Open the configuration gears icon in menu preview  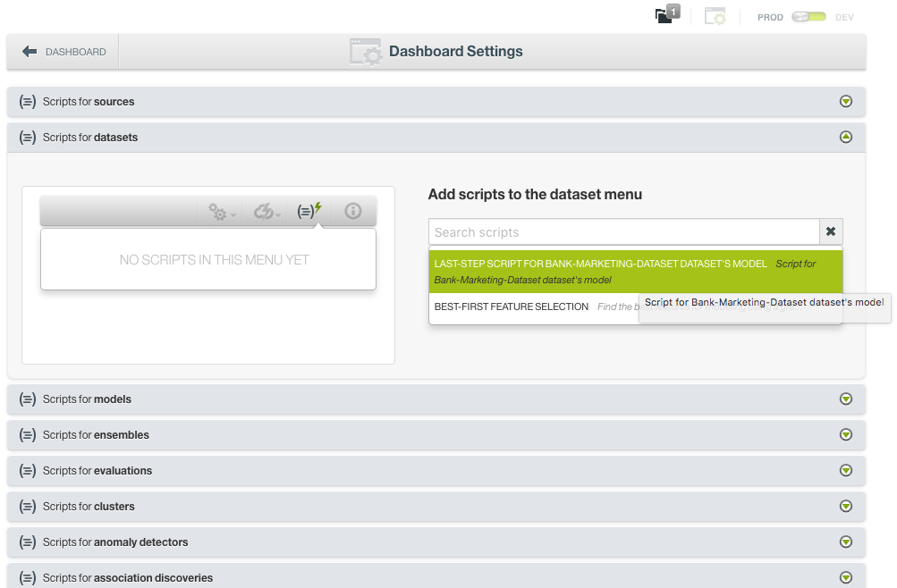coord(219,211)
